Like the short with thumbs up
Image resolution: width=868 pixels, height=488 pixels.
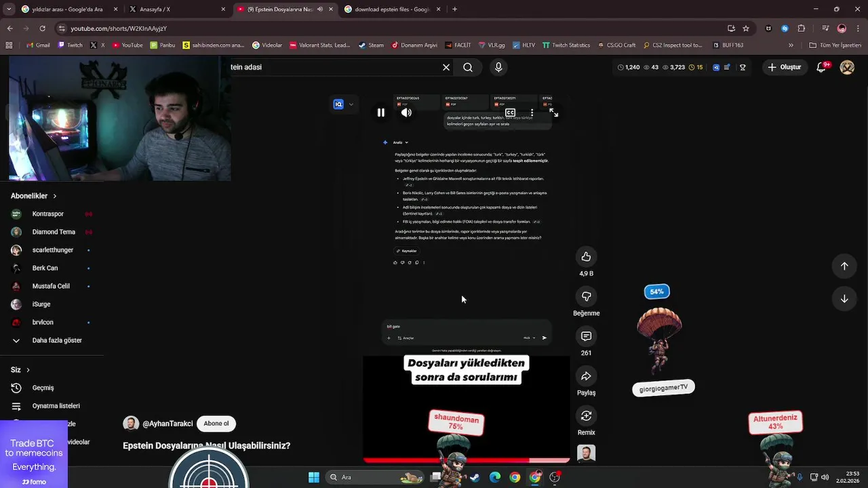[x=586, y=256]
